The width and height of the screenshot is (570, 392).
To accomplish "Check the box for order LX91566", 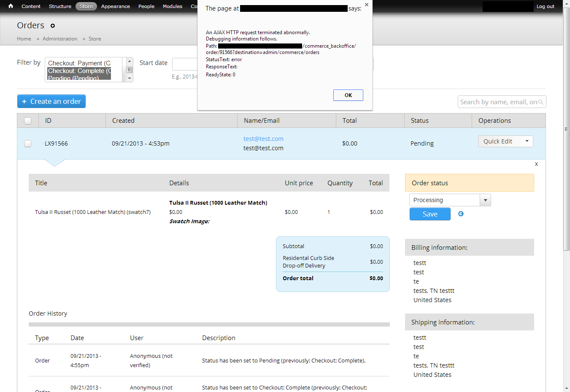I will (x=28, y=143).
